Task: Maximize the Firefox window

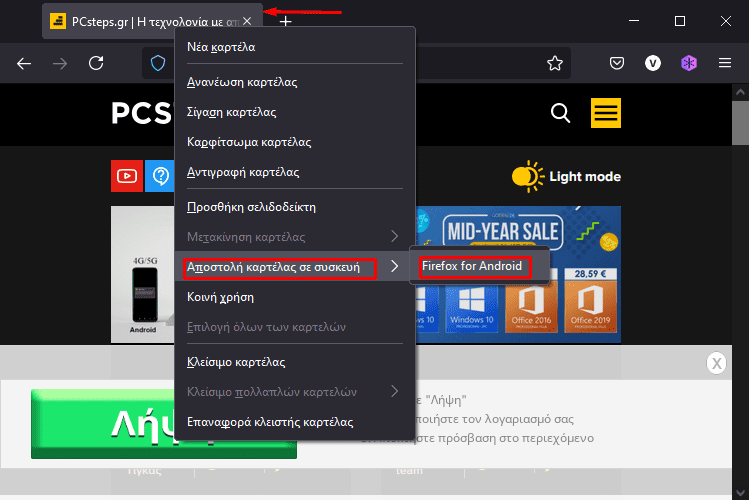Action: 680,21
